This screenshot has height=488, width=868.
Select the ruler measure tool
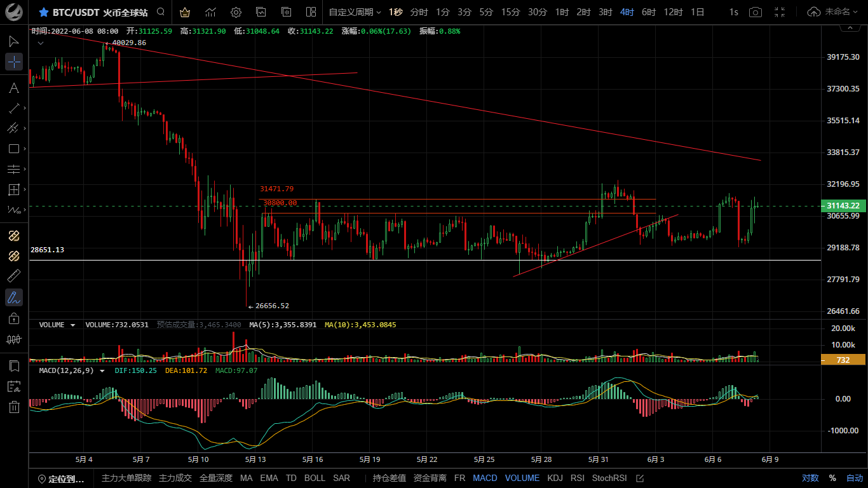(x=14, y=276)
